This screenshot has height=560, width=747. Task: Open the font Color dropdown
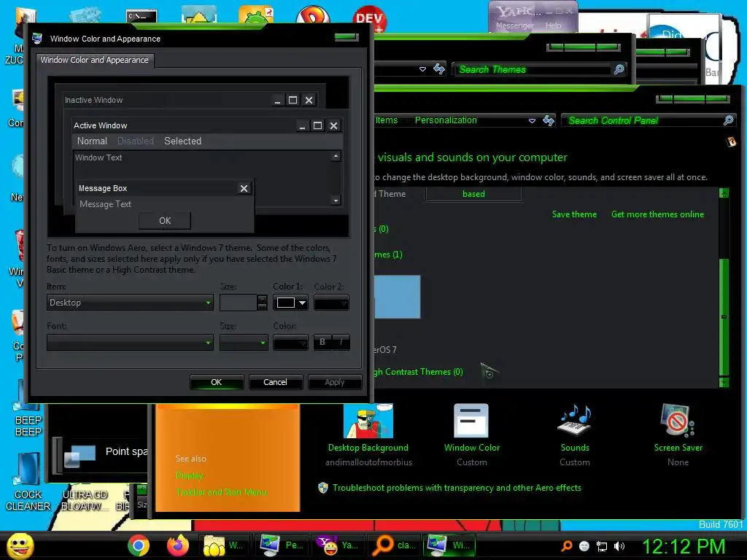[290, 343]
